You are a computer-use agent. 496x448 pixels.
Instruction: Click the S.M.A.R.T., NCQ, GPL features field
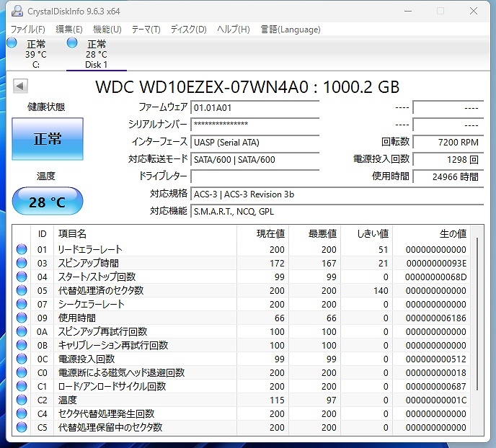pos(337,211)
